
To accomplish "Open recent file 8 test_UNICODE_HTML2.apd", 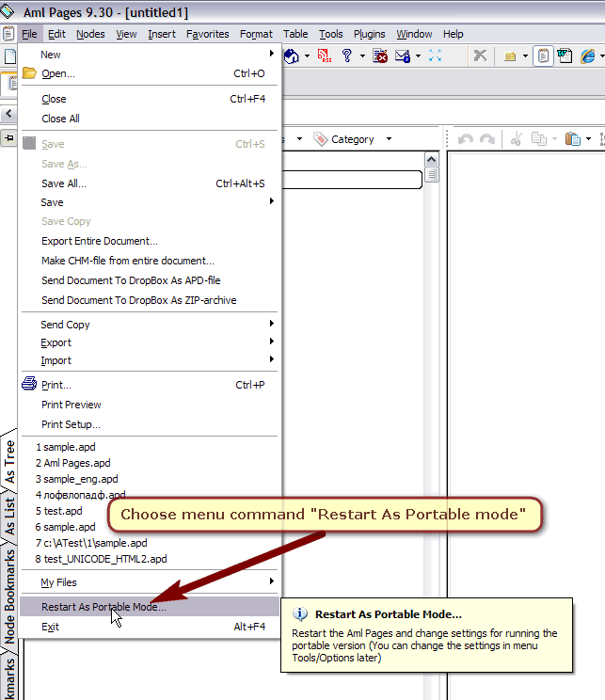I will pos(149,559).
